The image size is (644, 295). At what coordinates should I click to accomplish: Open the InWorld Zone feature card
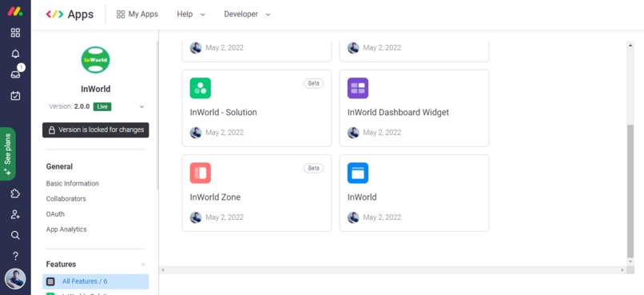click(x=256, y=193)
